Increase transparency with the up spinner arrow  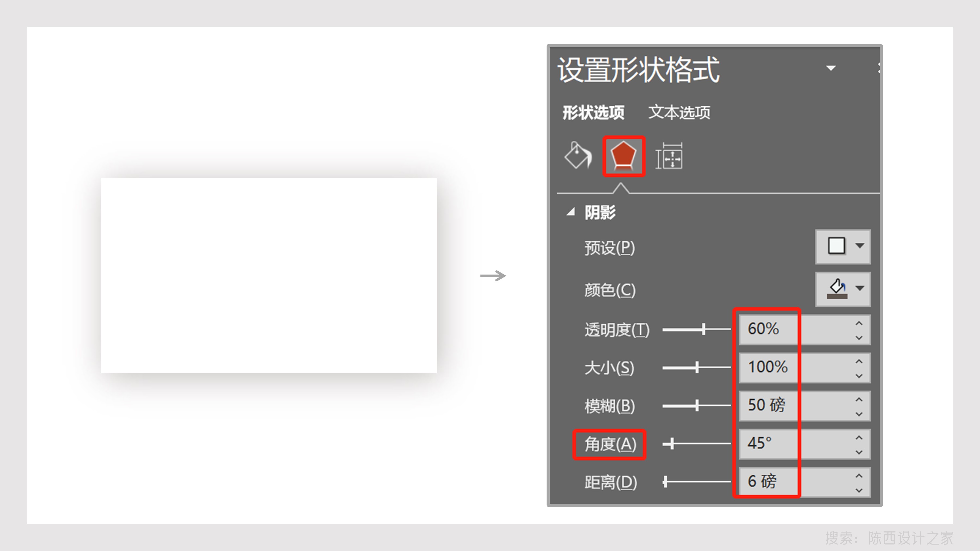pyautogui.click(x=859, y=323)
